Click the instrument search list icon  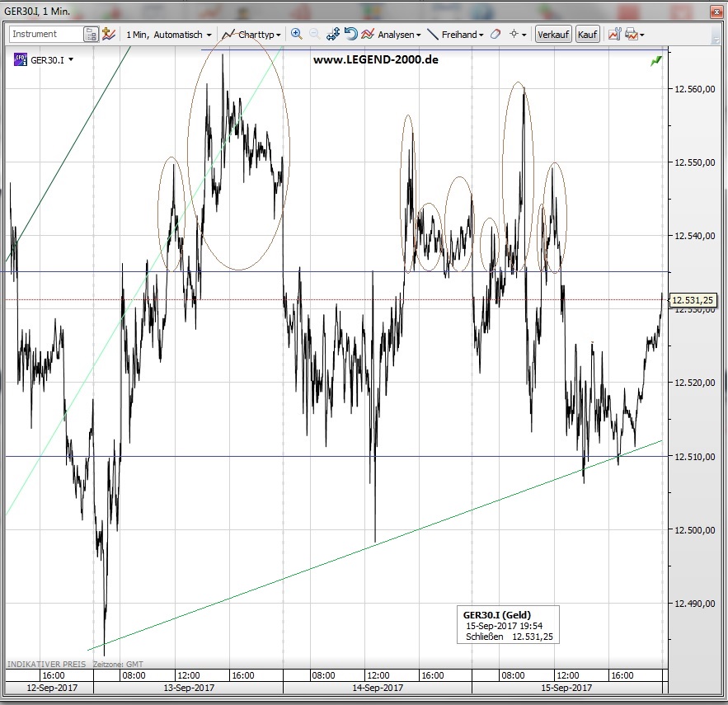91,34
